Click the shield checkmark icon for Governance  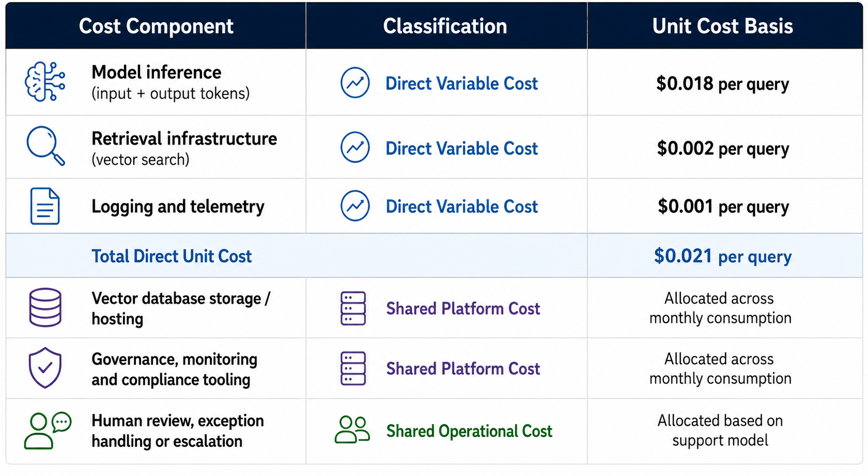(x=45, y=368)
